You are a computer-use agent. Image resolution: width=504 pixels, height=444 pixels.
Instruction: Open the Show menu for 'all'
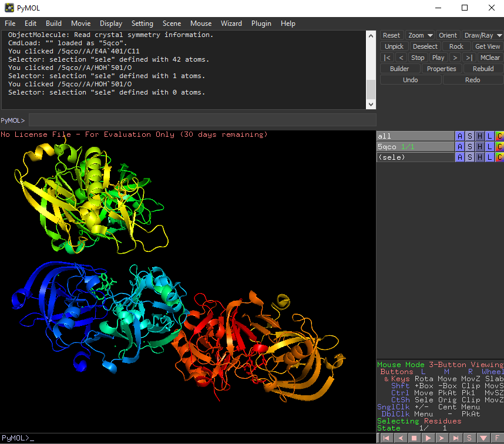[469, 136]
